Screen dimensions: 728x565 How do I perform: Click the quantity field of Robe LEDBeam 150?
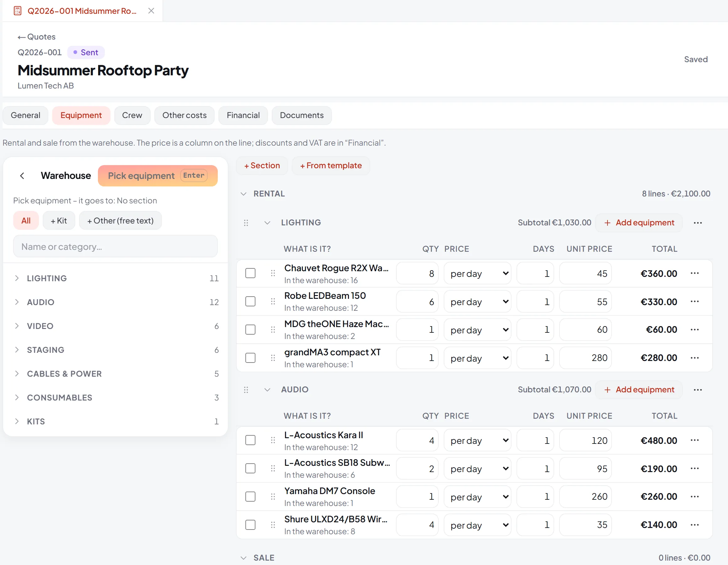click(x=417, y=302)
